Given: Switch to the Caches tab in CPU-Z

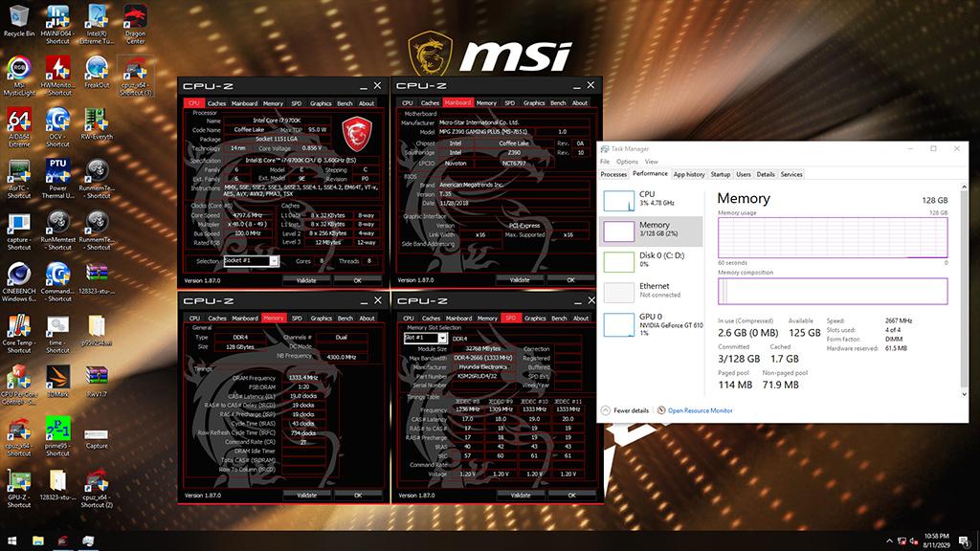Looking at the screenshot, I should 217,103.
